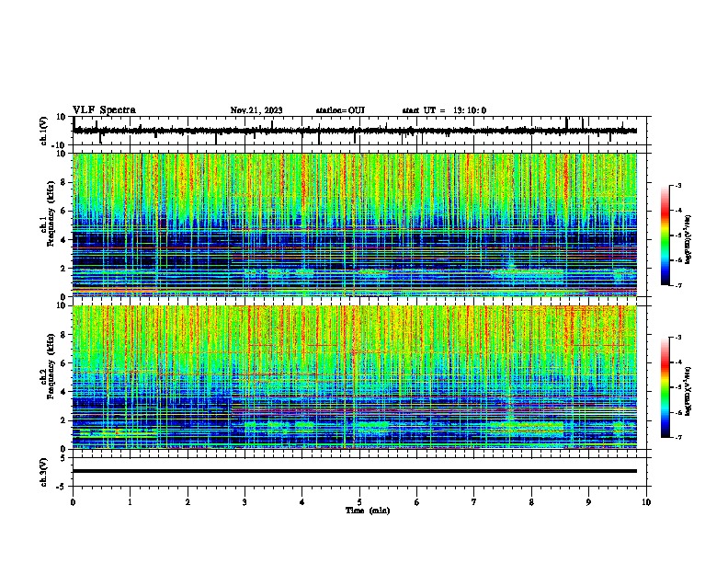The width and height of the screenshot is (728, 563).
Task: Click the "station=OUI" header label
Action: click(x=340, y=110)
